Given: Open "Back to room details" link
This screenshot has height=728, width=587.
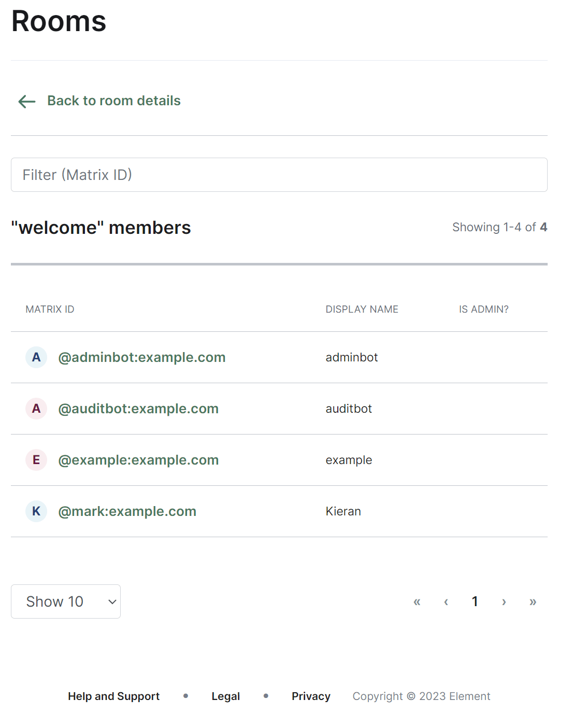Looking at the screenshot, I should [x=114, y=101].
